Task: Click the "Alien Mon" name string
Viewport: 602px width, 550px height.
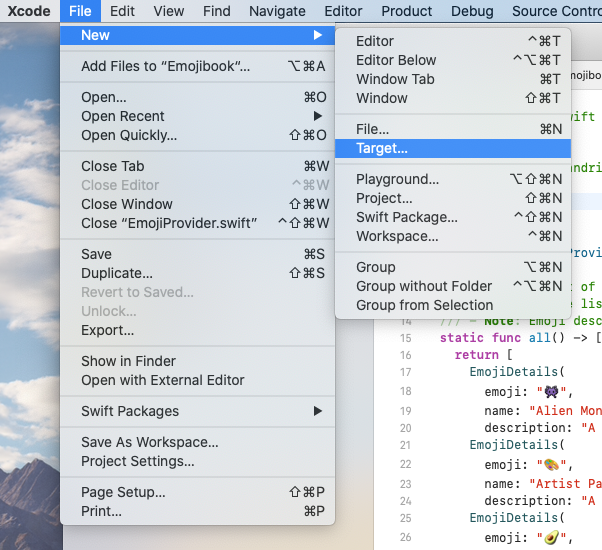Action: 565,411
